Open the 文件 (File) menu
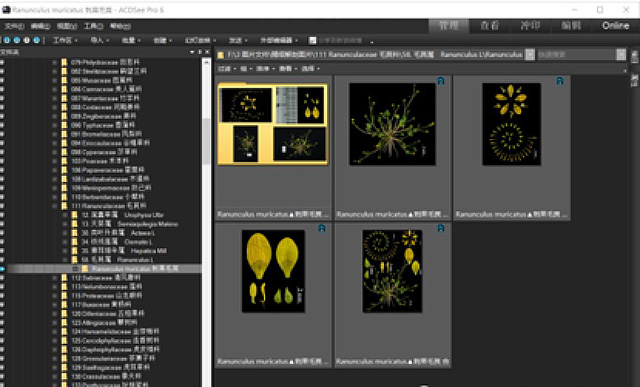The image size is (640, 387). [x=14, y=26]
